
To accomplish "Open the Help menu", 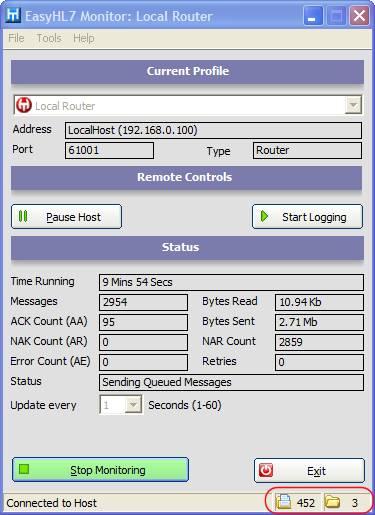I will coord(84,38).
